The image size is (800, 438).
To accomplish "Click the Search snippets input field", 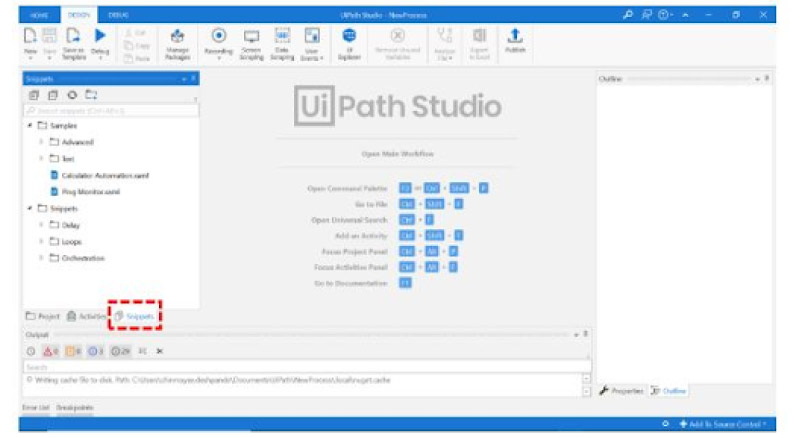I will pyautogui.click(x=111, y=111).
